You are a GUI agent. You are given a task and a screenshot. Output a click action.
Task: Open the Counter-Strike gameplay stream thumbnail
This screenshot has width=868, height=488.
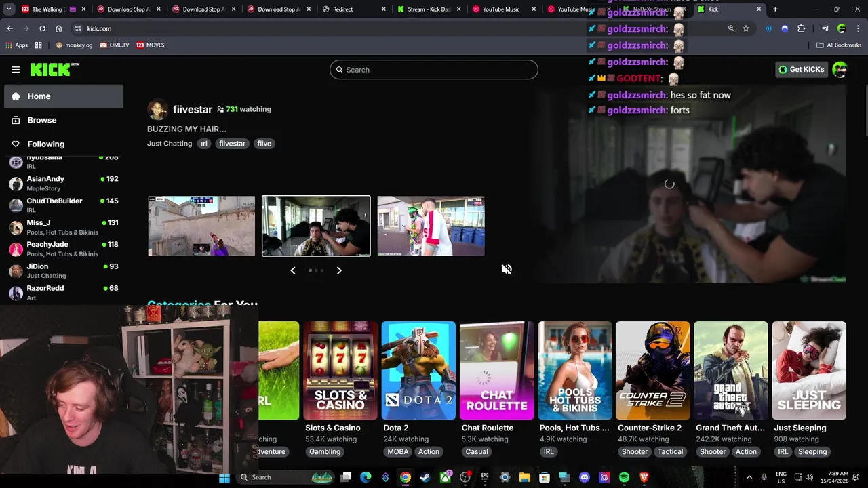201,226
